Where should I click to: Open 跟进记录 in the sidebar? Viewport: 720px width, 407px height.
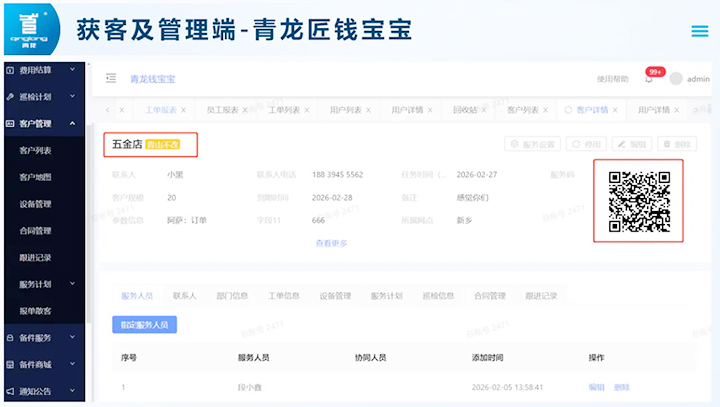pos(35,258)
